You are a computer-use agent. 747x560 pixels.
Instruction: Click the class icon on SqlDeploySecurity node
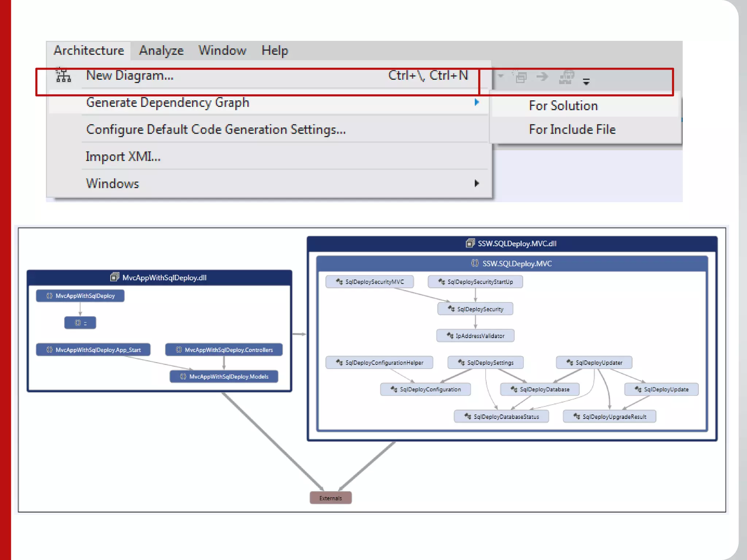[x=451, y=309]
